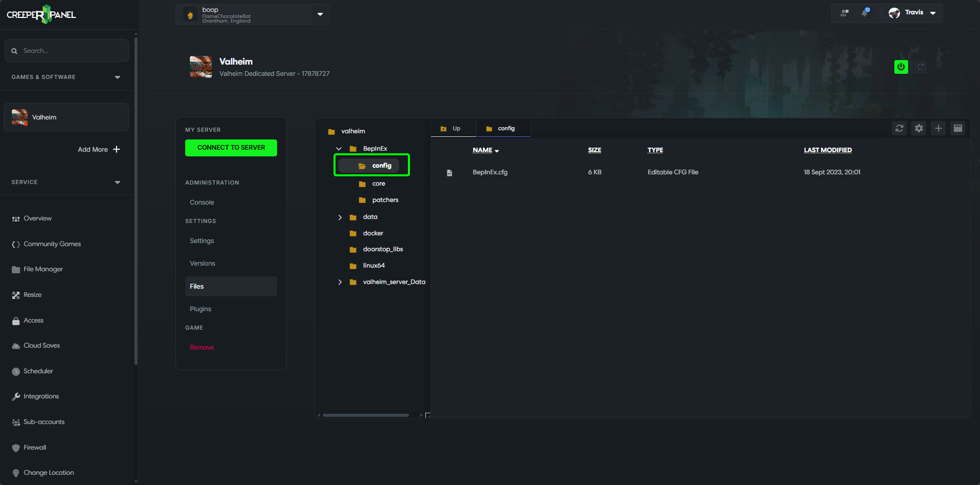Screen dimensions: 980x485
Task: Open the Travis account menu arrow
Action: pos(933,13)
